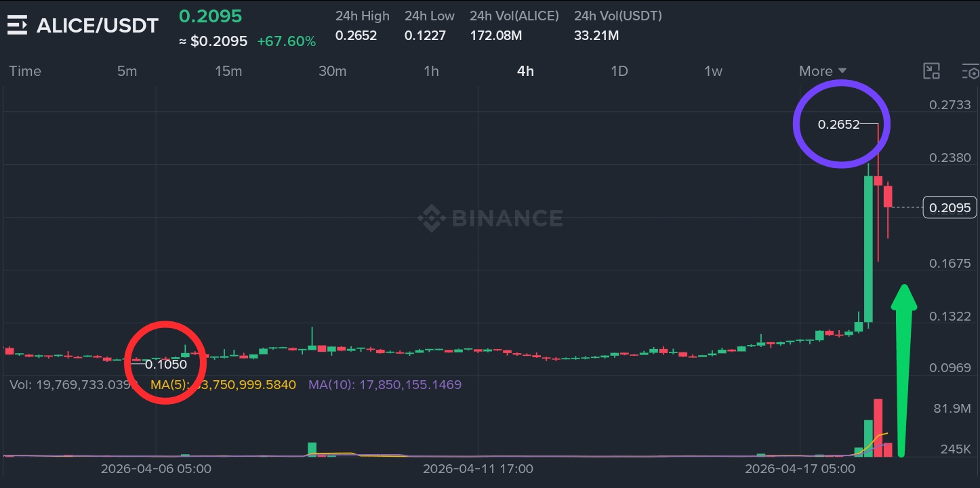Click the 0.1050 low price label
The image size is (980, 488).
point(166,364)
